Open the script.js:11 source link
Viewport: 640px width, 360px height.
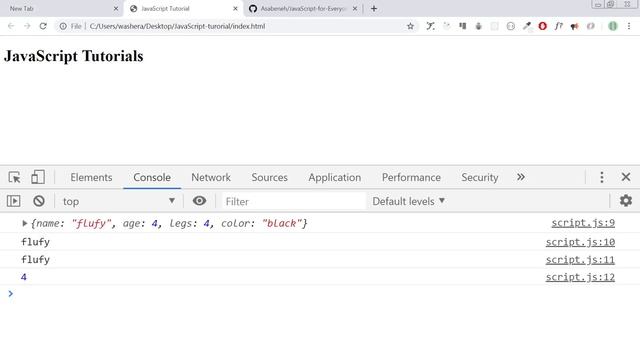pos(580,260)
